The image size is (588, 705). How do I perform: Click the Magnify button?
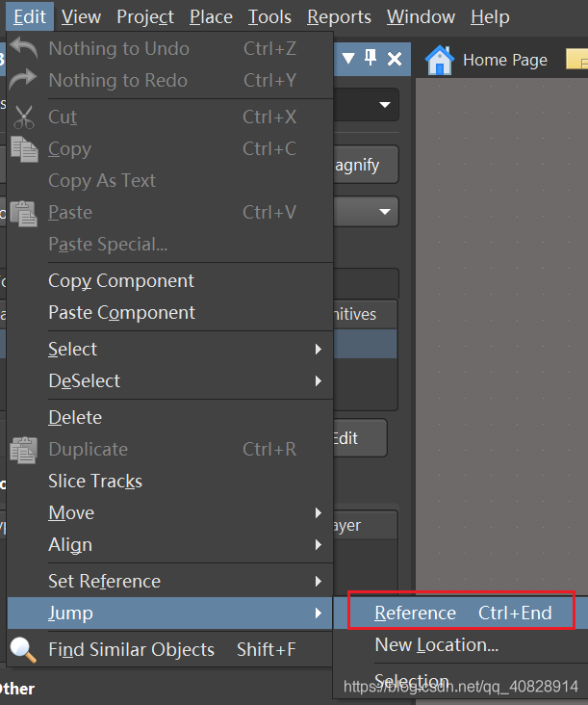(366, 165)
